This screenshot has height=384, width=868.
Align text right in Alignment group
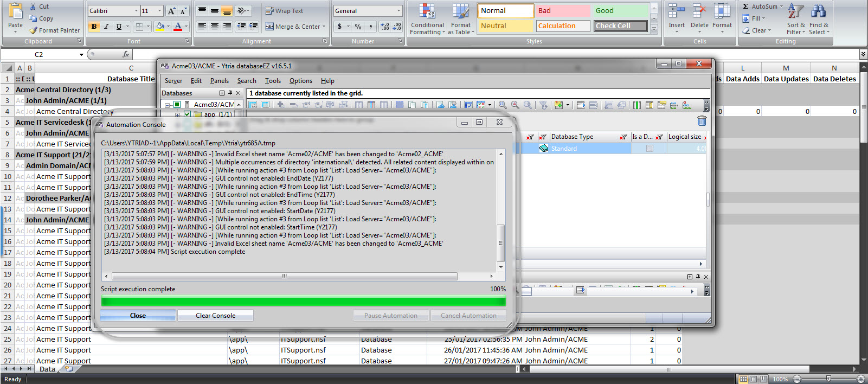pyautogui.click(x=227, y=26)
